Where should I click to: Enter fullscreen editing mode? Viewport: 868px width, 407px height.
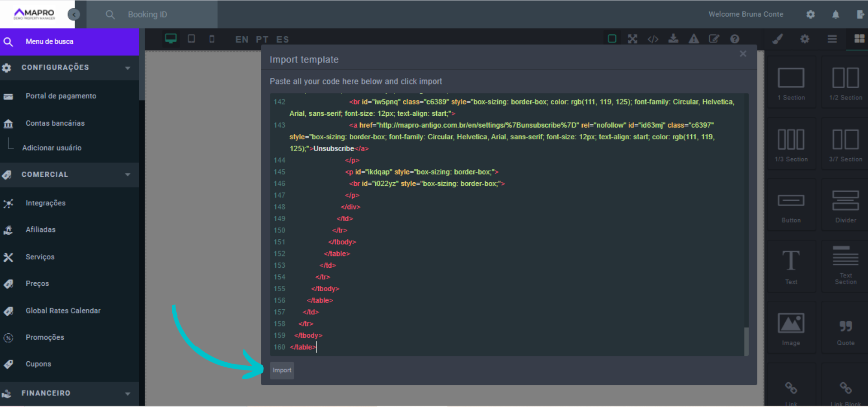[x=632, y=39]
